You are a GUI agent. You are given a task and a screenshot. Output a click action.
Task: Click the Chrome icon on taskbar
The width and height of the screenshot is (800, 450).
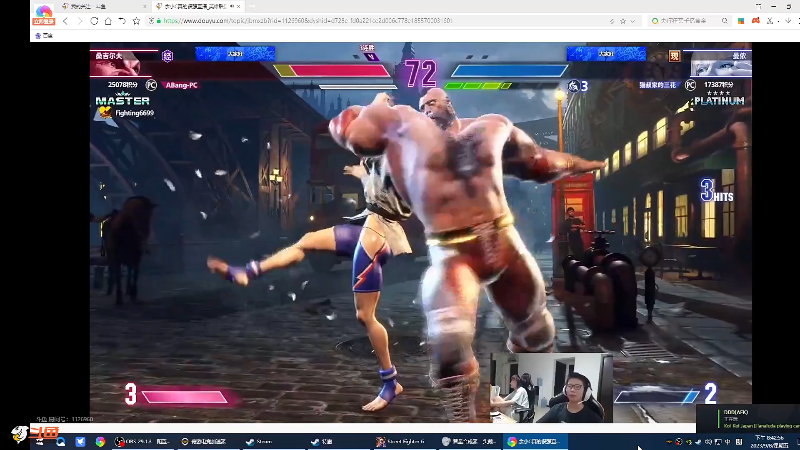point(100,442)
